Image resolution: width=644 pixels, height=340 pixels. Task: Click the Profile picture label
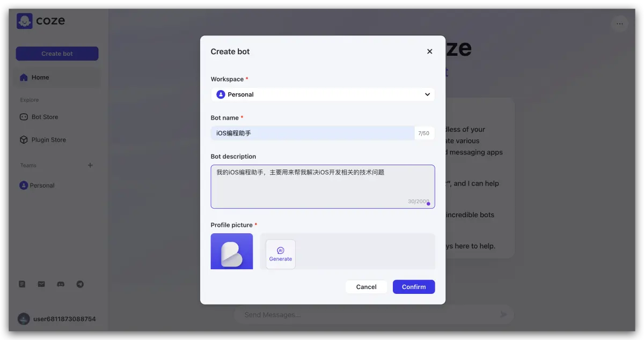pos(232,225)
